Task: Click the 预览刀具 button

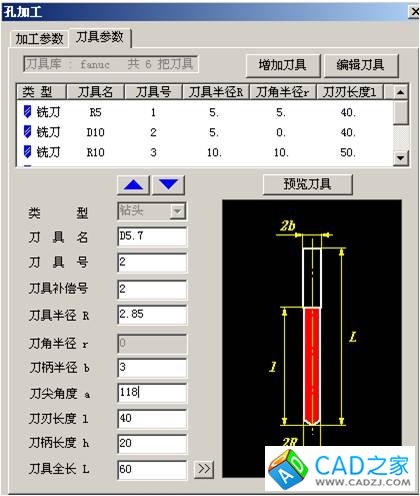Action: click(307, 184)
